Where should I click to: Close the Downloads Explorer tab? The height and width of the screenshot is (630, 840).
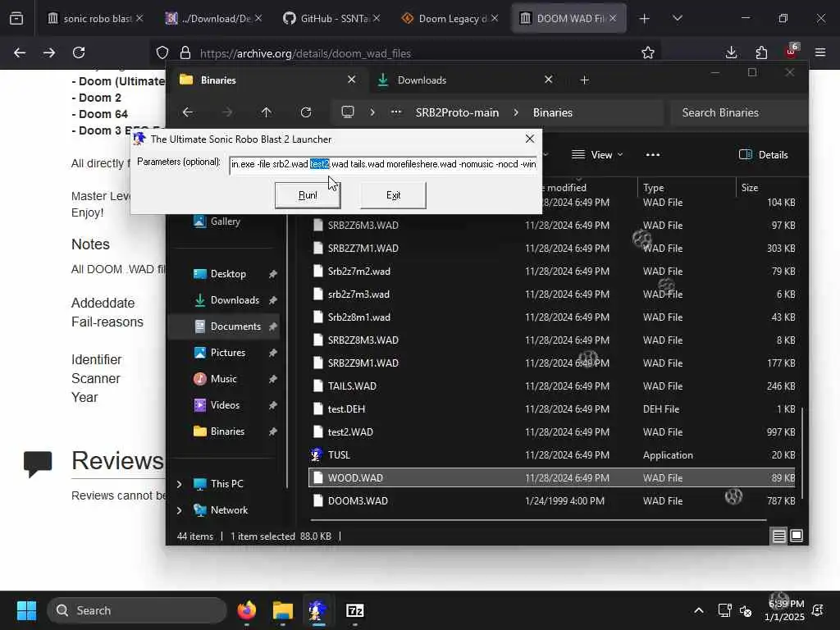pos(548,80)
